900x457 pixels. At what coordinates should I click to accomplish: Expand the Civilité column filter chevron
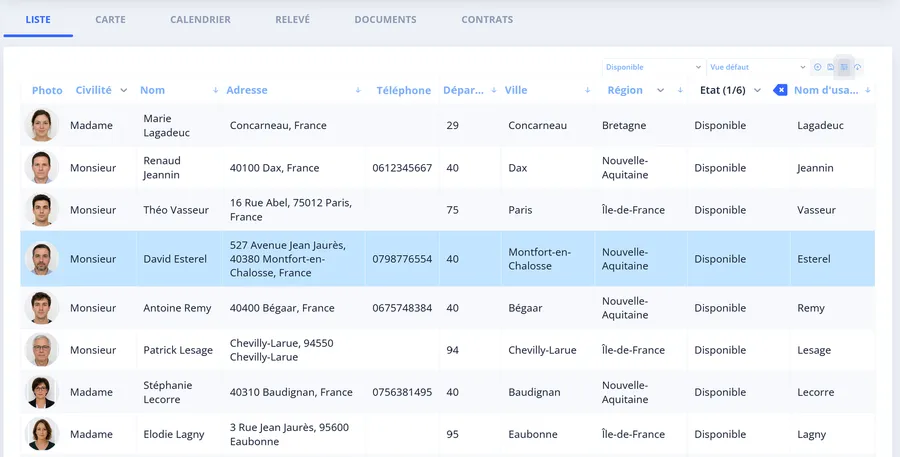point(123,90)
